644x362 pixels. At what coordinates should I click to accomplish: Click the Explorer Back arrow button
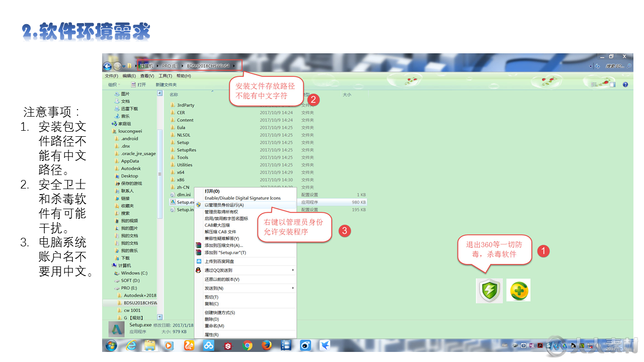[x=107, y=66]
